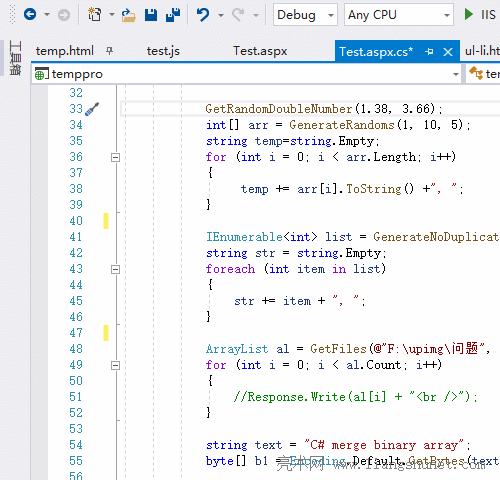Click the toolbar drag handle grip
The image size is (500, 480).
(x=12, y=14)
